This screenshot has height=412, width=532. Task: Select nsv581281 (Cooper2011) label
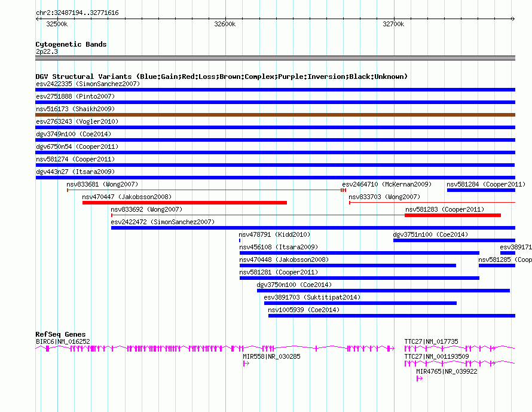pyautogui.click(x=279, y=272)
